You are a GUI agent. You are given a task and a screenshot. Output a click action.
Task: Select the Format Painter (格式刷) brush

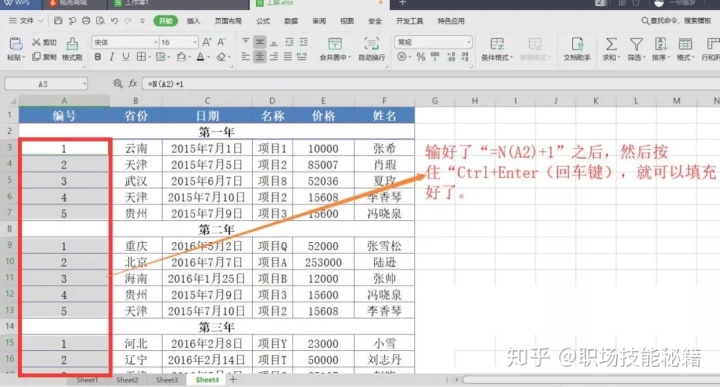(x=72, y=49)
